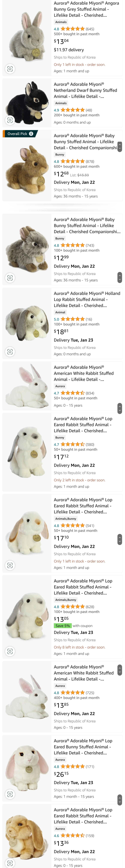
Task: Open the Holland Lop Rabbit product title
Action: tap(87, 299)
